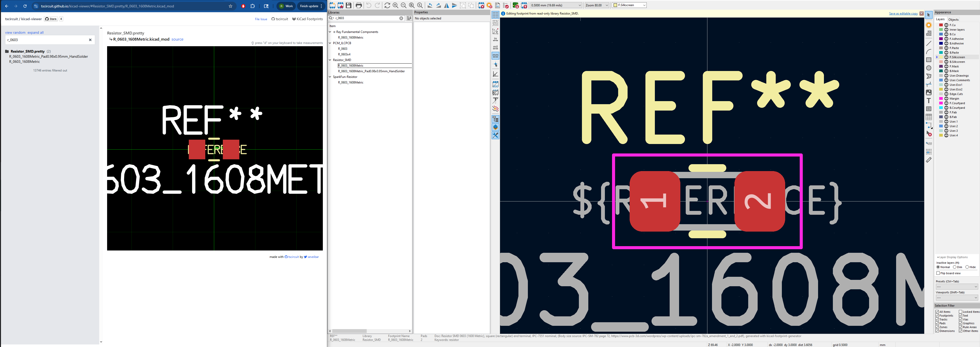This screenshot has height=347, width=980.
Task: Click the Mirror horizontally icon
Action: pos(447,5)
